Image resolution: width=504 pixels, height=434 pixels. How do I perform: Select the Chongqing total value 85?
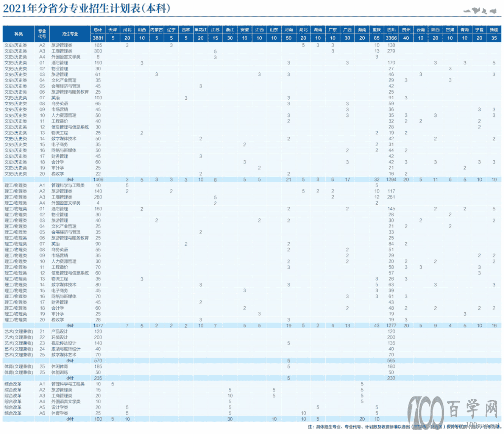(x=377, y=38)
